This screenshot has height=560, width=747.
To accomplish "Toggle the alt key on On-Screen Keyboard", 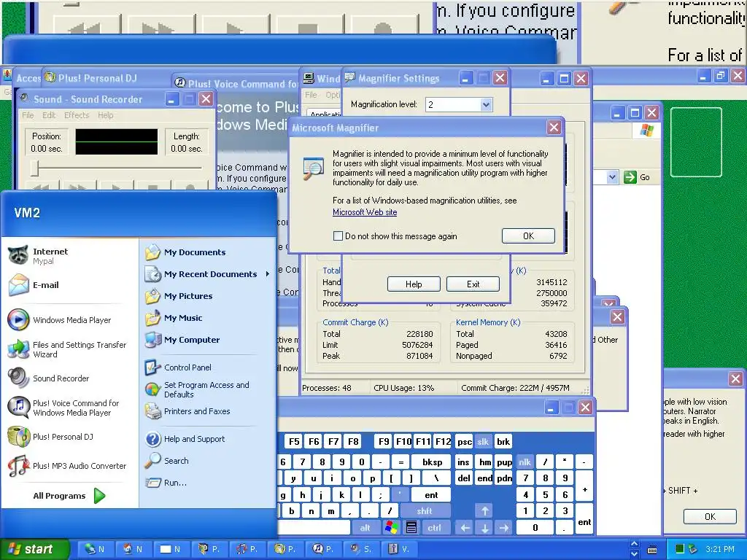I will [x=365, y=528].
